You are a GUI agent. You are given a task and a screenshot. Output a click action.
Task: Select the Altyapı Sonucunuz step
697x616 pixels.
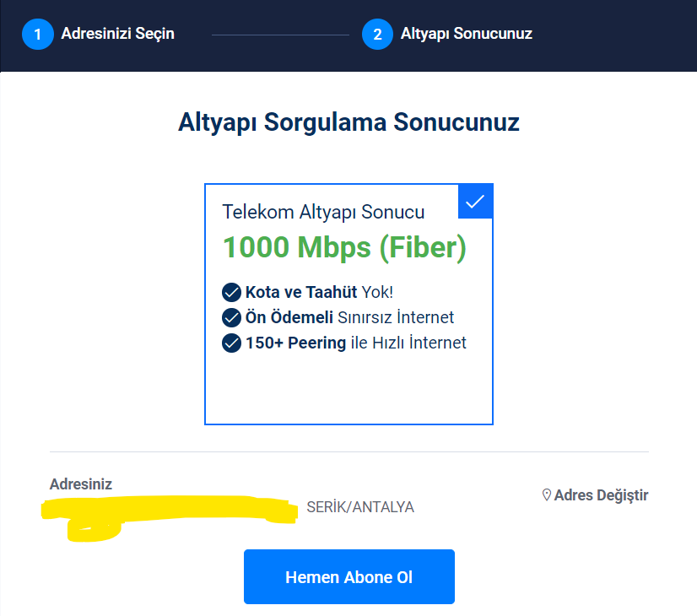coord(466,35)
